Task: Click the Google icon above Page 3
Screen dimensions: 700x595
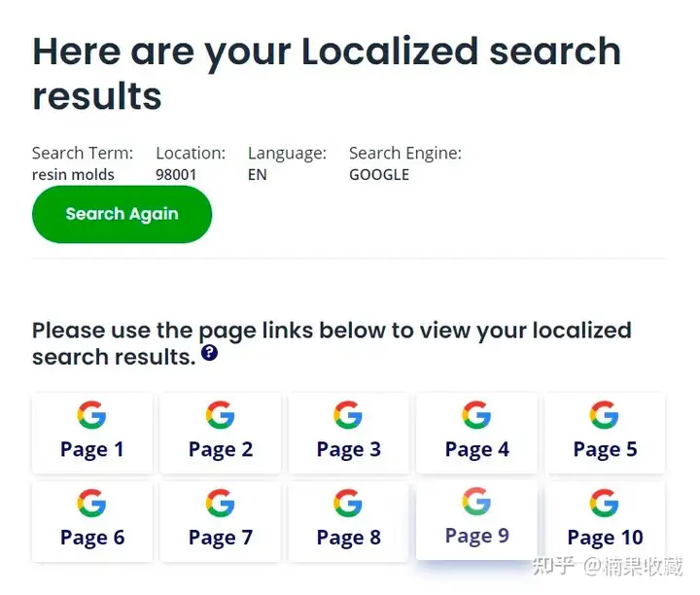Action: tap(348, 415)
